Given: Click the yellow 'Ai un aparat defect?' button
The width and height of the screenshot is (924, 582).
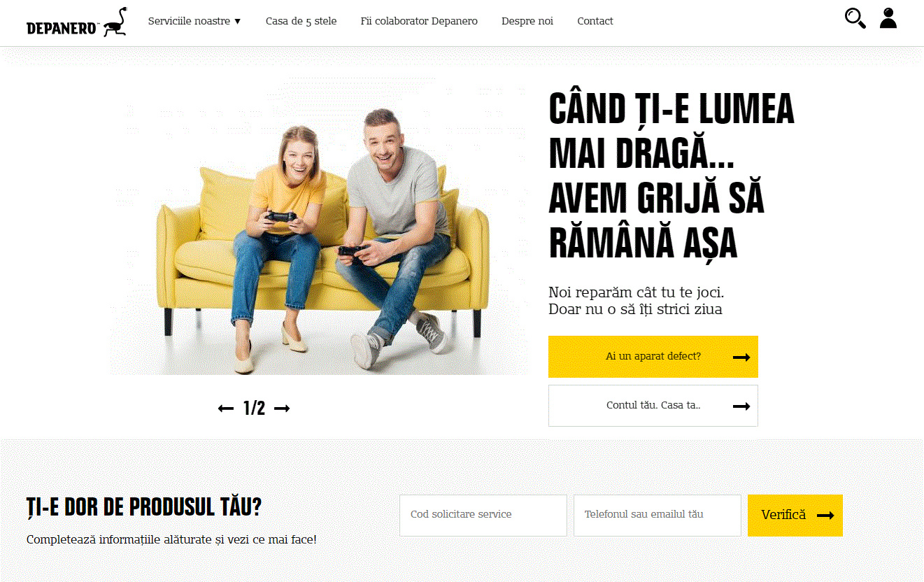Looking at the screenshot, I should [653, 357].
